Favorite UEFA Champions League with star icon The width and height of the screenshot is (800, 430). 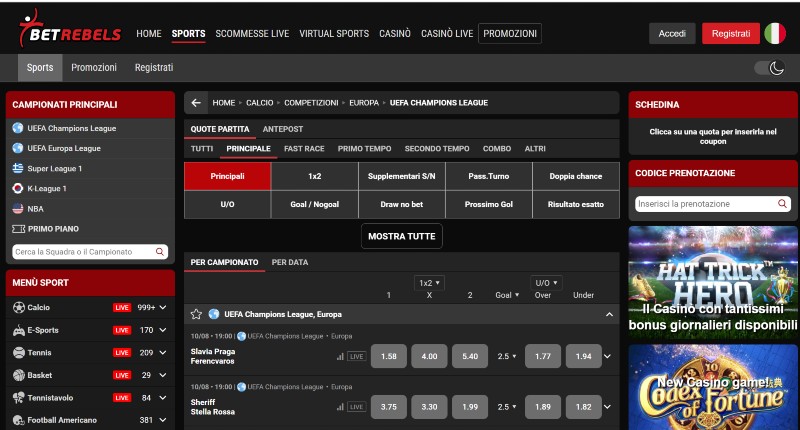(x=196, y=314)
